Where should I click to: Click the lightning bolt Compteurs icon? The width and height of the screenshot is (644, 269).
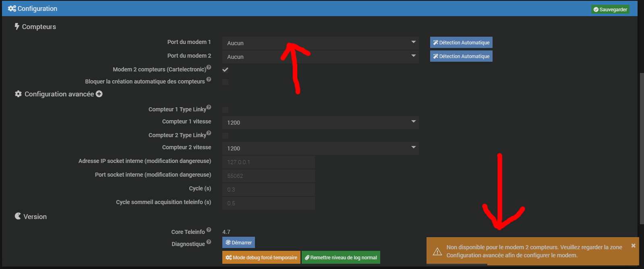click(17, 26)
